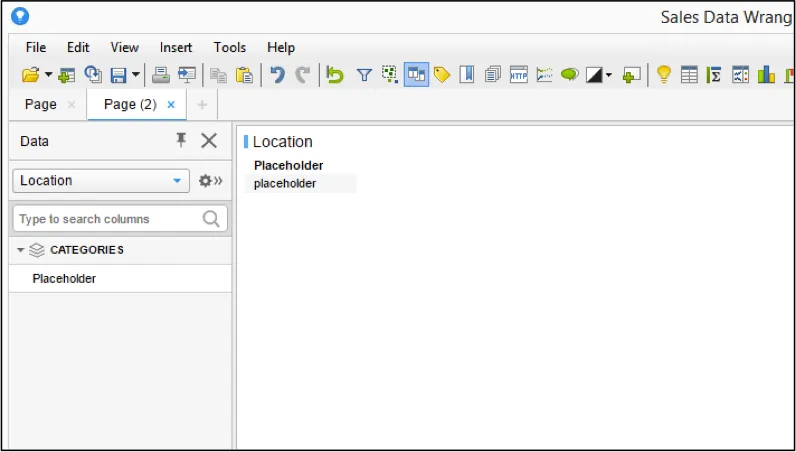Click the printer icon
This screenshot has width=796, height=452.
point(161,75)
